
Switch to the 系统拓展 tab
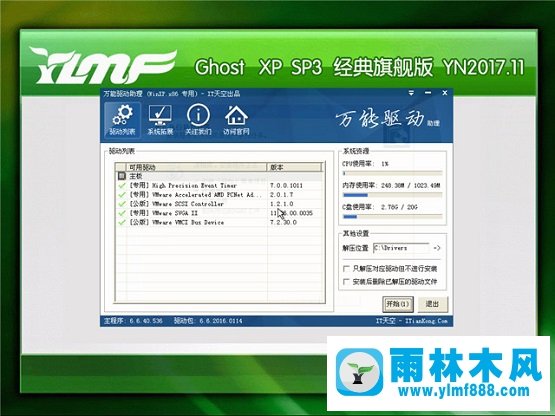pyautogui.click(x=160, y=120)
